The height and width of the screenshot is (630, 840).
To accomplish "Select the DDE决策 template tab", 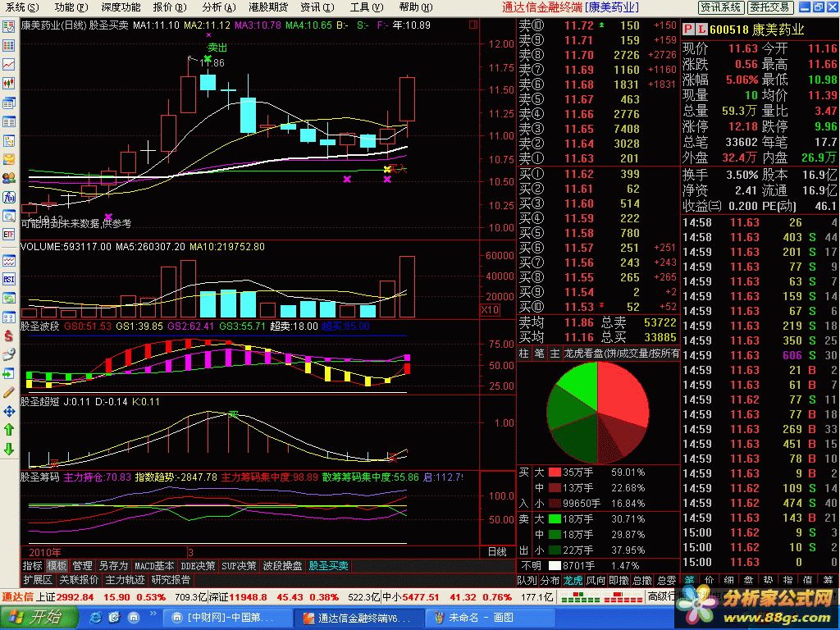I will click(x=199, y=566).
